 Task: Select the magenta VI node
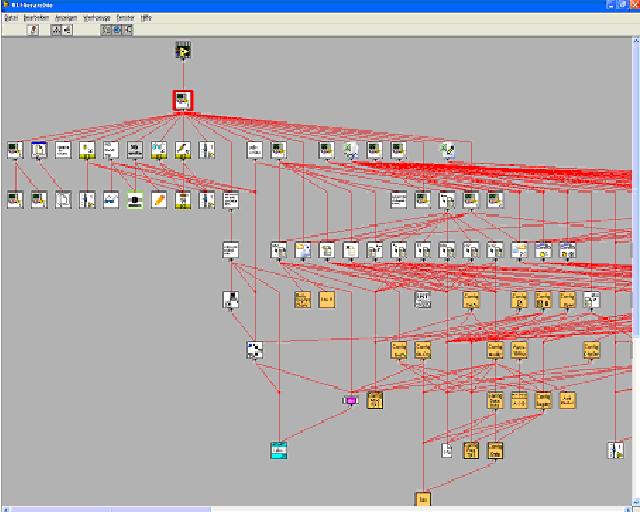coord(351,401)
